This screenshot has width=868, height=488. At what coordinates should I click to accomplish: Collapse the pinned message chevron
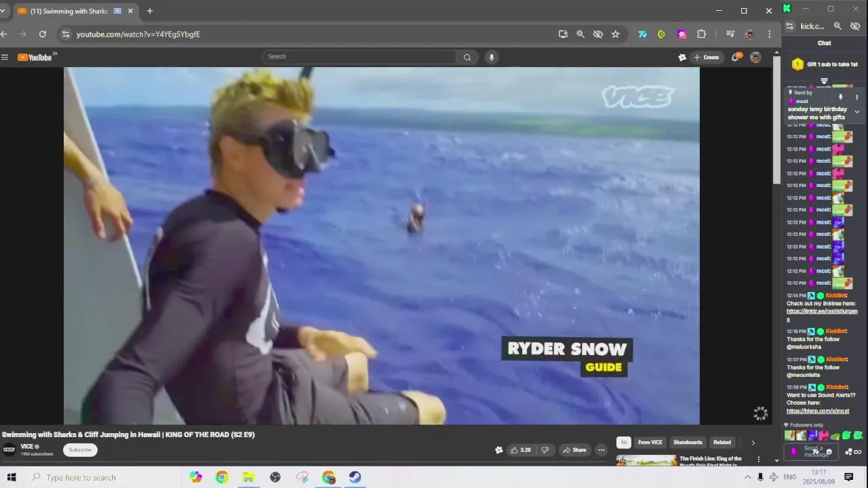tap(856, 112)
